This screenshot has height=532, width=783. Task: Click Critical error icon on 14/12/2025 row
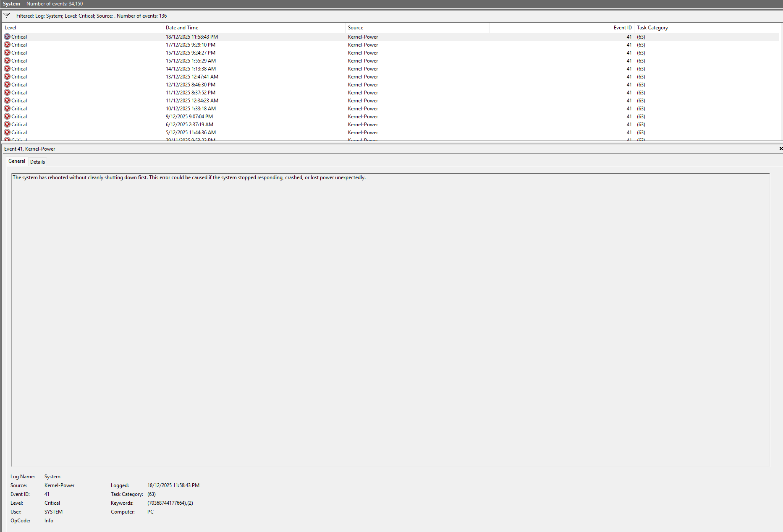point(7,68)
